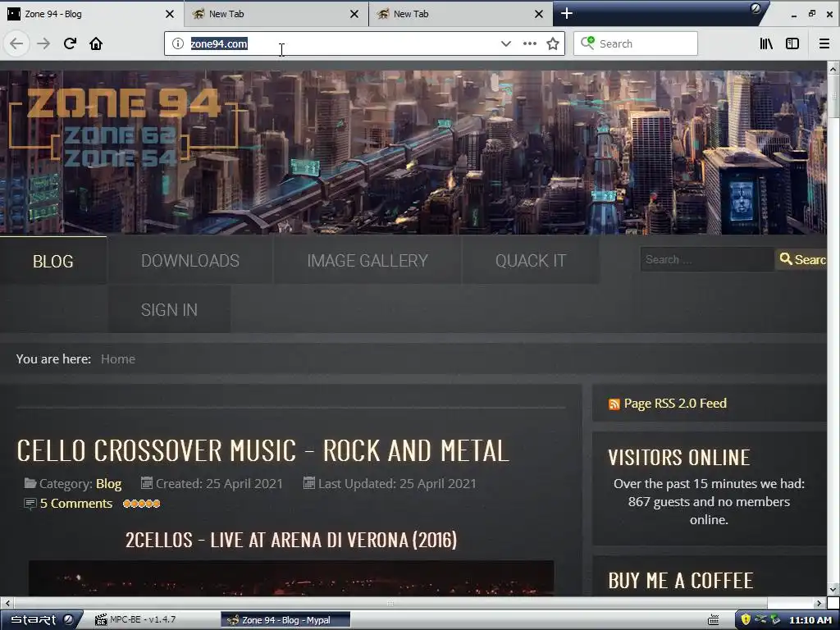
Task: Click the five-dot rating icon of the post
Action: (141, 504)
